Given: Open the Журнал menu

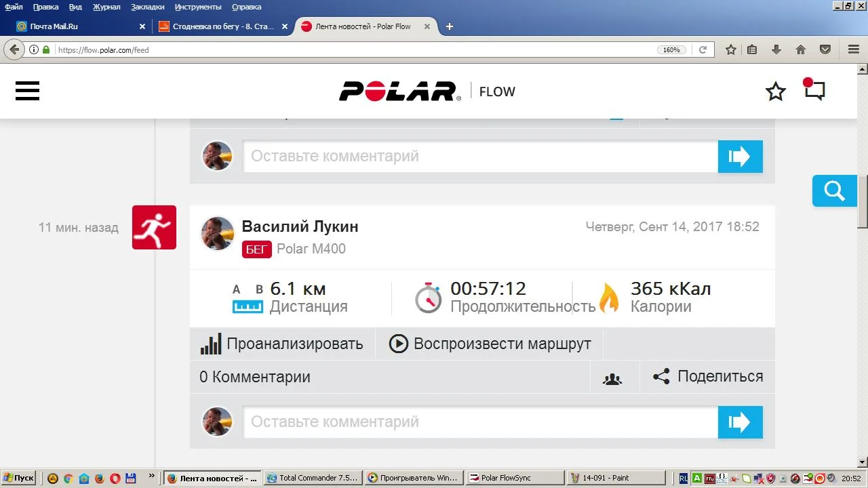Looking at the screenshot, I should click(106, 7).
